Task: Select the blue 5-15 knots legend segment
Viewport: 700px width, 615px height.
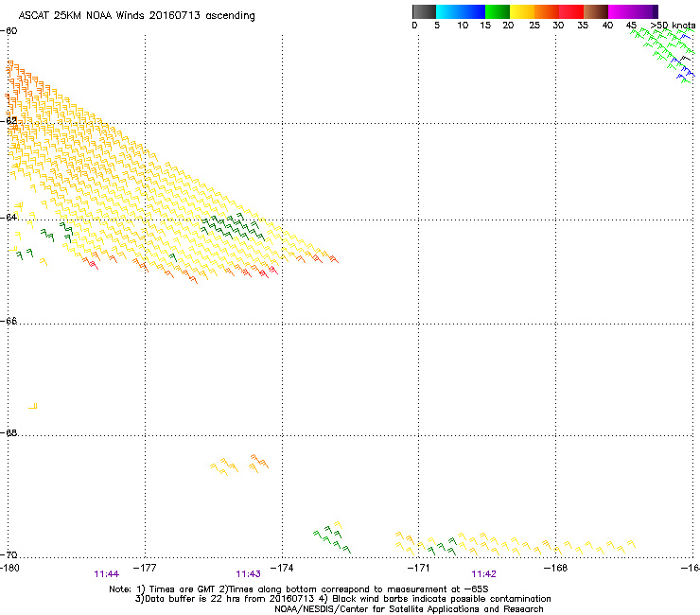Action: click(461, 11)
